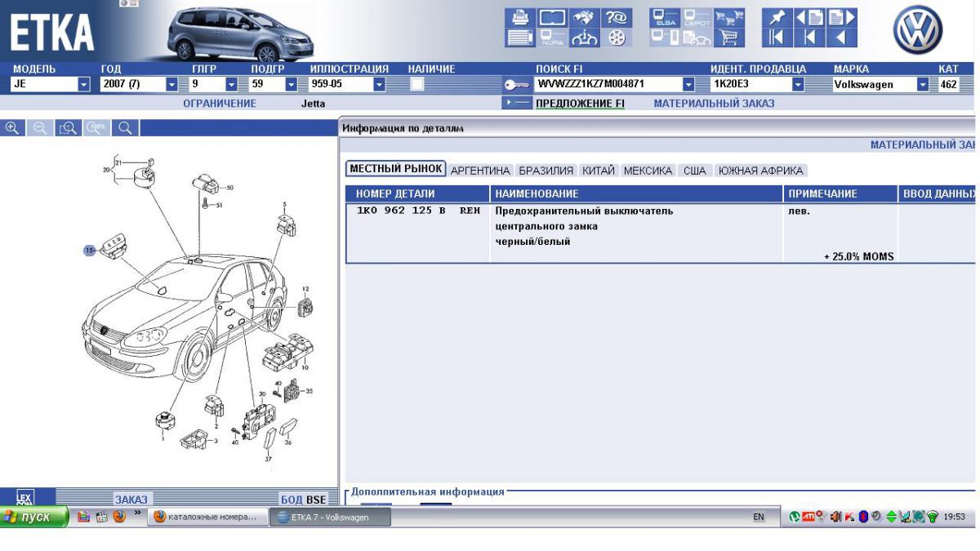This screenshot has width=980, height=551.
Task: Switch to the Мексика tab
Action: [x=648, y=171]
